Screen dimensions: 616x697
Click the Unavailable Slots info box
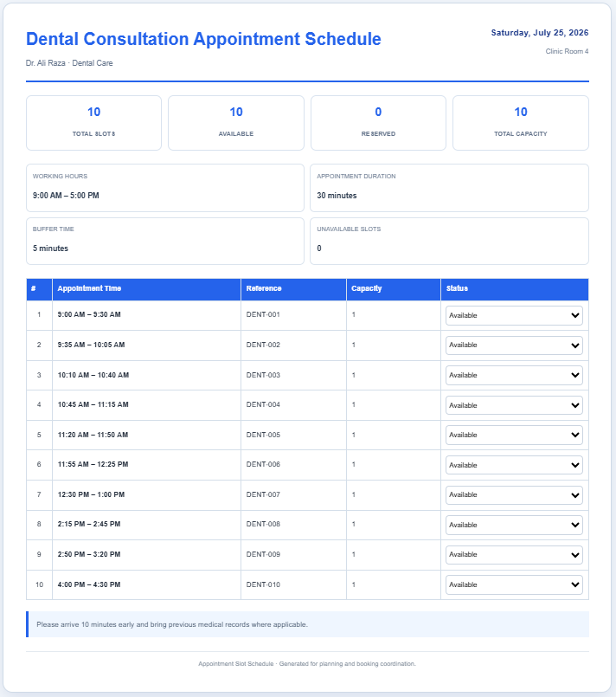coord(449,242)
